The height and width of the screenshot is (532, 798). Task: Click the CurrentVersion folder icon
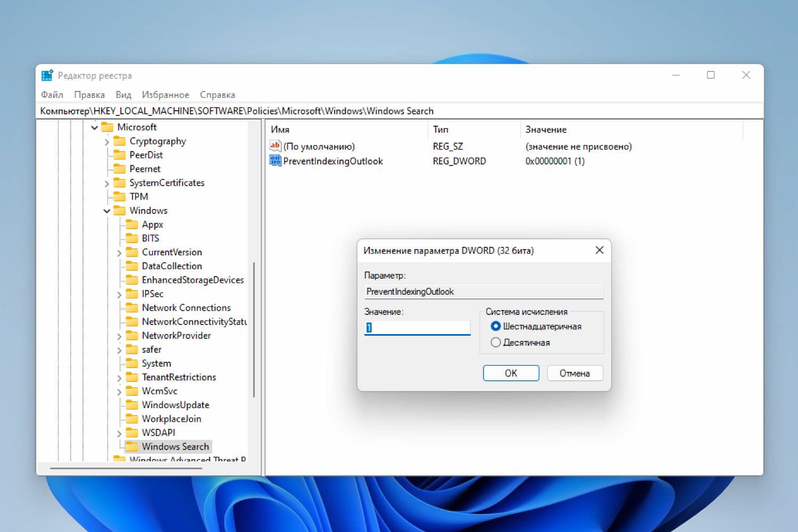click(132, 252)
